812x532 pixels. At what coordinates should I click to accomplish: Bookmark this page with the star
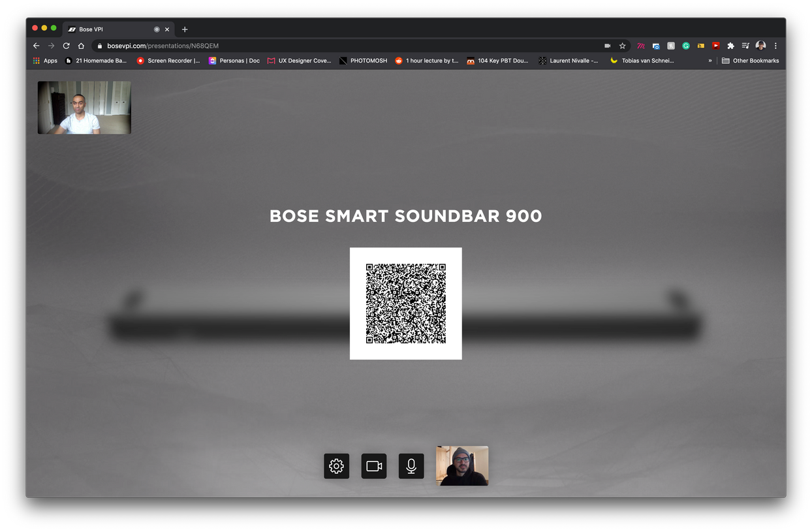click(x=623, y=46)
